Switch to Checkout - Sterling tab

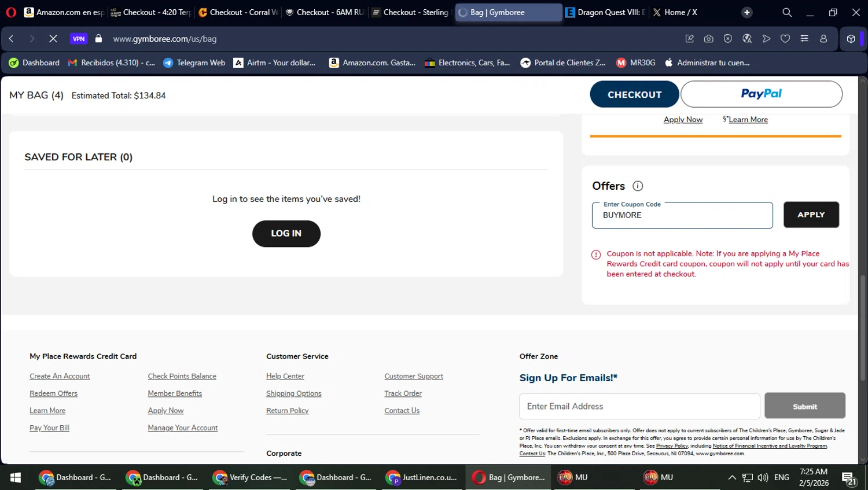click(411, 12)
